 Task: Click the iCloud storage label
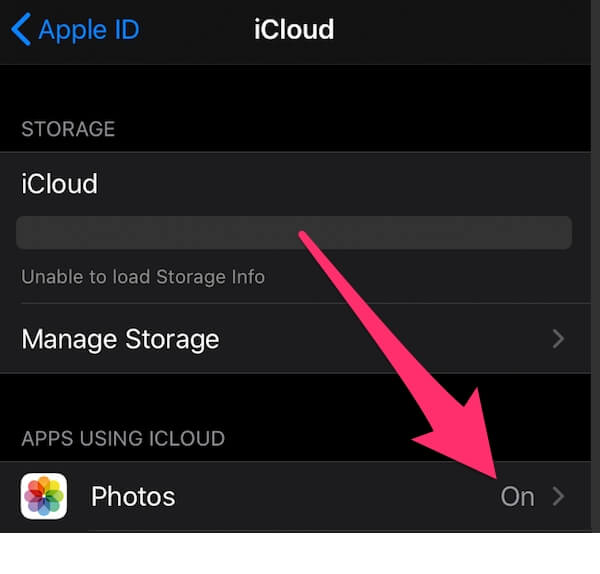pyautogui.click(x=59, y=184)
